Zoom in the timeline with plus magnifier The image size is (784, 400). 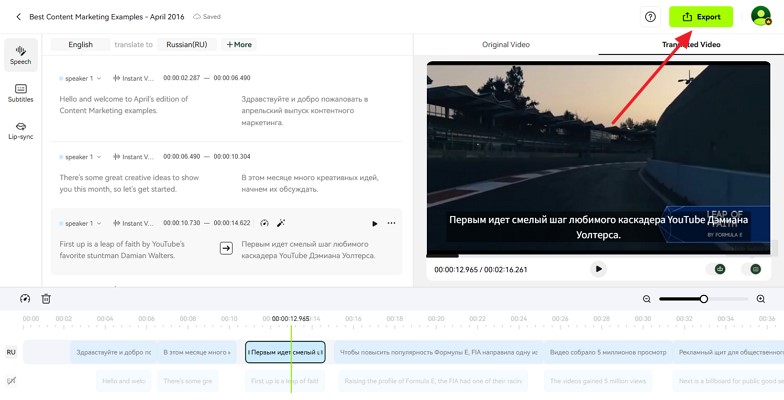[760, 299]
